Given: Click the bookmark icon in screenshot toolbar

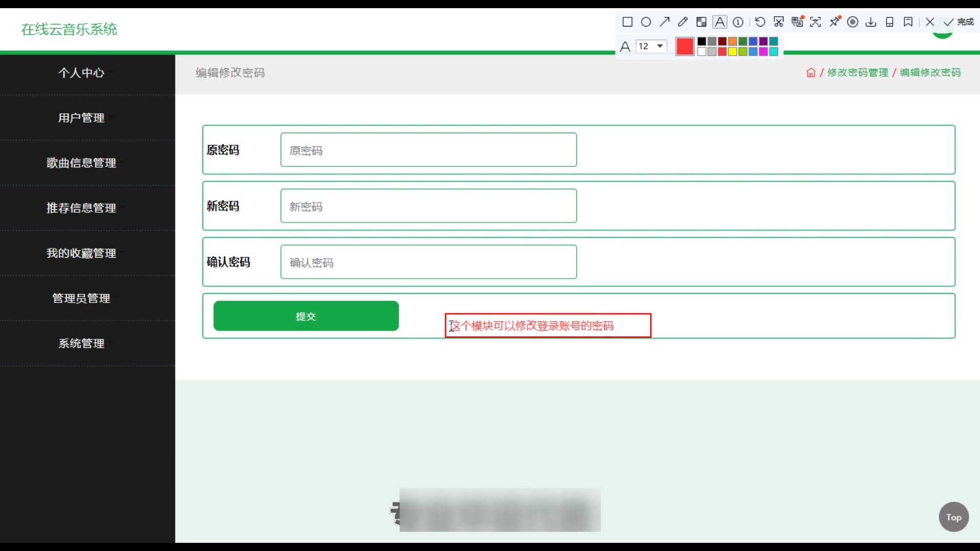Looking at the screenshot, I should pyautogui.click(x=908, y=22).
